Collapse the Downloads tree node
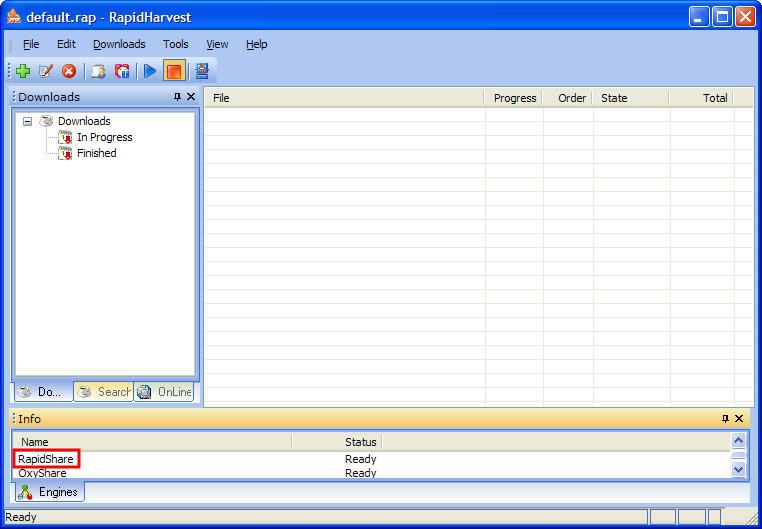The image size is (762, 529). [28, 121]
